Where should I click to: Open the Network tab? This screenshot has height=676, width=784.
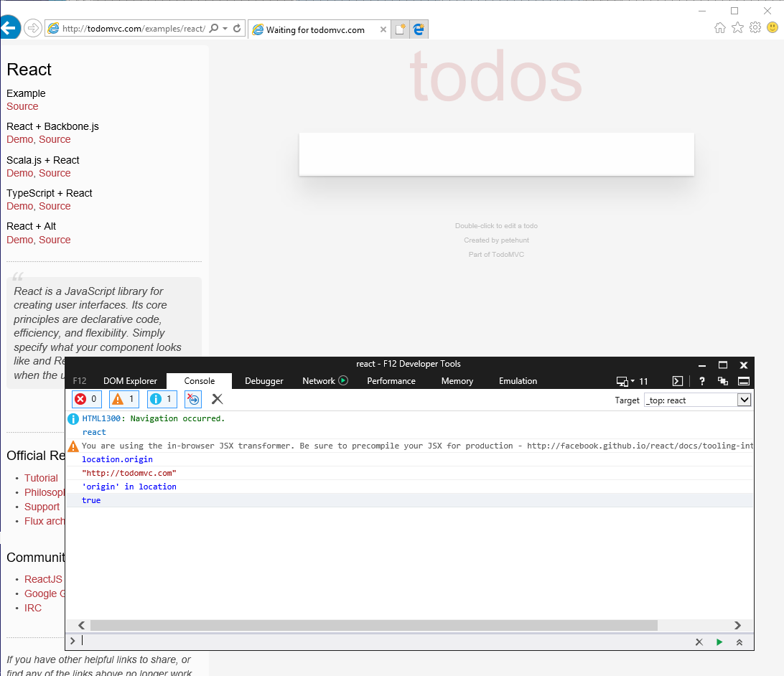(x=319, y=381)
